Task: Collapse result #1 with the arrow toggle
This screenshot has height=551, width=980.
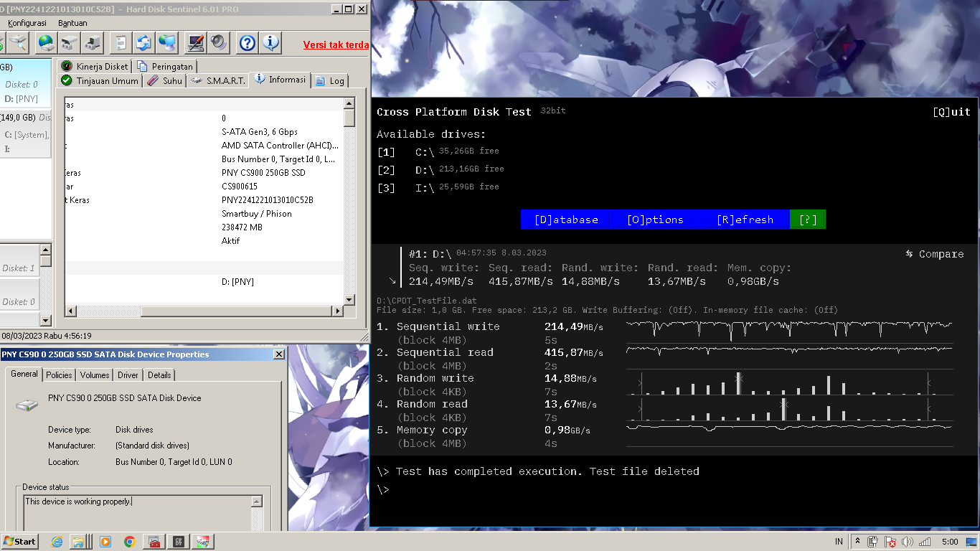Action: 392,281
